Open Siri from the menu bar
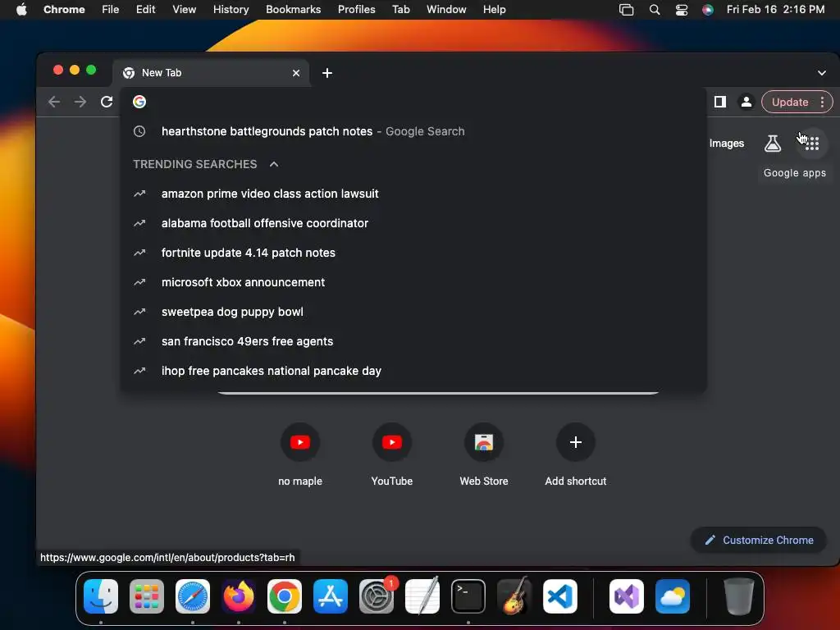This screenshot has width=840, height=630. click(x=708, y=10)
